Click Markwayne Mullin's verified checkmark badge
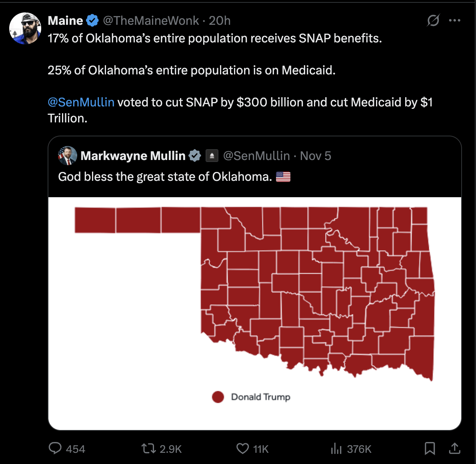This screenshot has height=464, width=476. tap(195, 156)
